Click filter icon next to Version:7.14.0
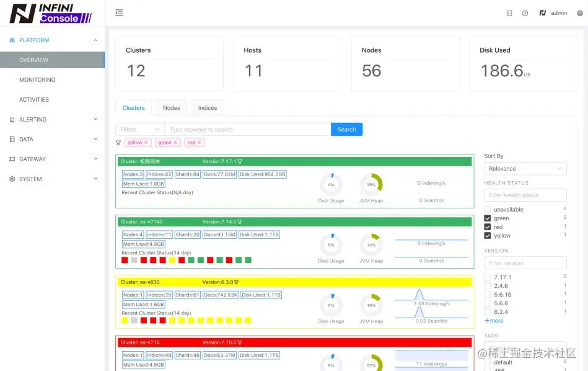Screen dimensions: 588x371 pyautogui.click(x=240, y=222)
